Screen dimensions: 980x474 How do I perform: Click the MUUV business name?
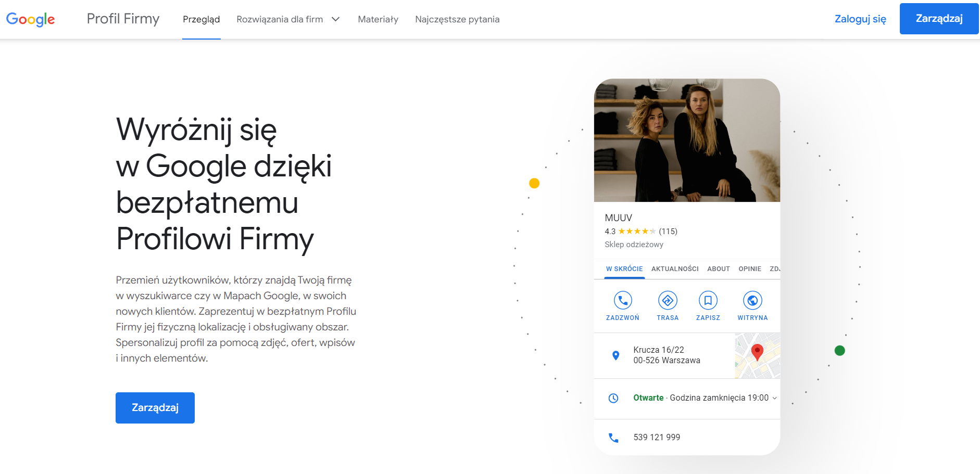619,218
